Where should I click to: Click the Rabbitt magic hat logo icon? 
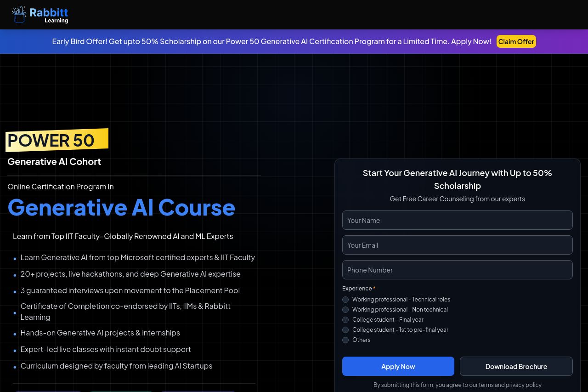(19, 15)
